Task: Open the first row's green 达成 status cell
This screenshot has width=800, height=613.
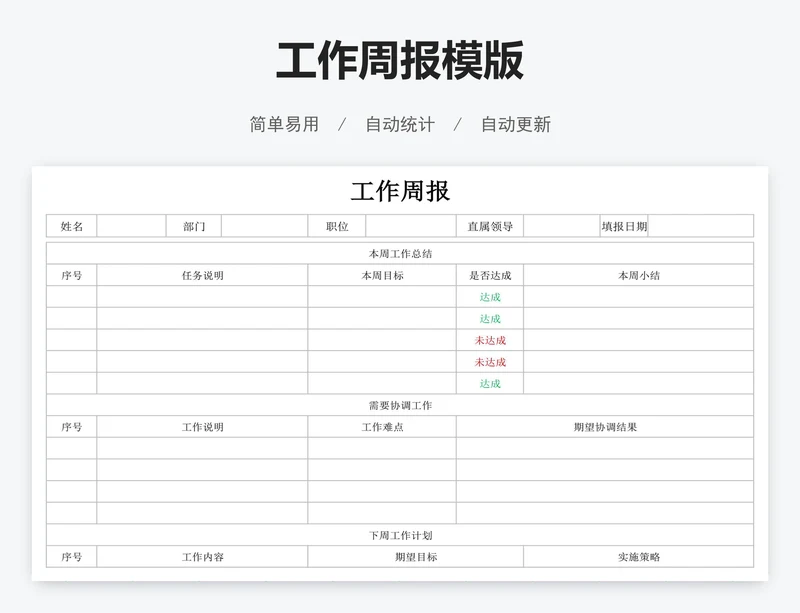Action: click(x=490, y=297)
